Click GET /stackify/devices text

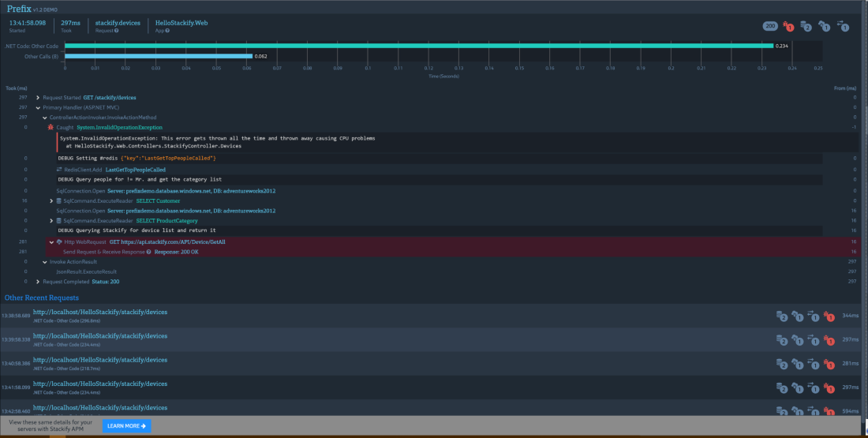[x=110, y=97]
